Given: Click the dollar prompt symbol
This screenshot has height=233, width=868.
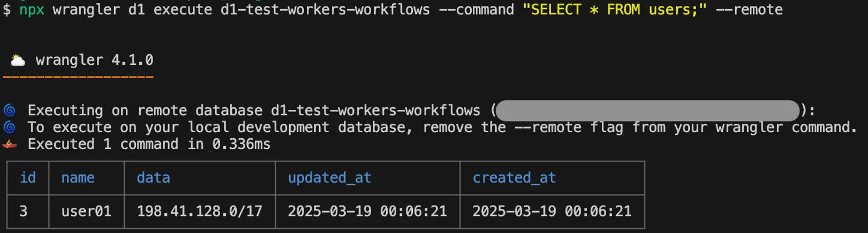Looking at the screenshot, I should coord(6,10).
